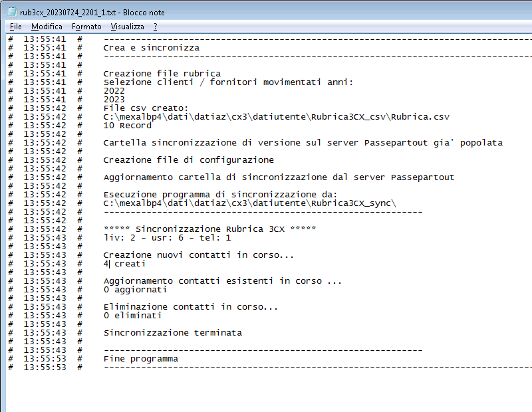This screenshot has height=412, width=532.
Task: Open the Modifica menu
Action: [x=47, y=27]
